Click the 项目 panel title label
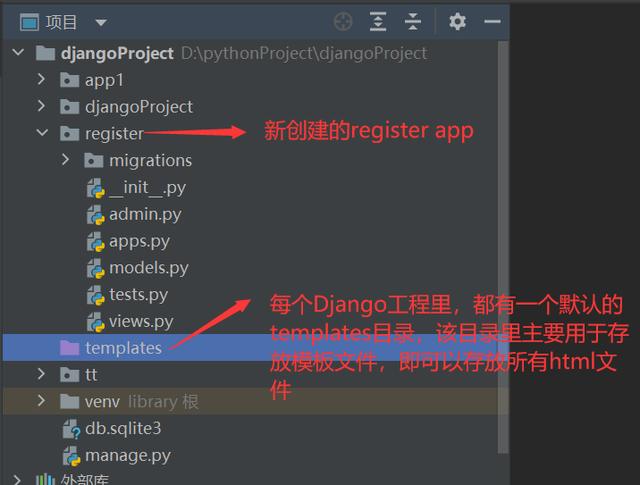The height and width of the screenshot is (485, 640). pos(61,22)
